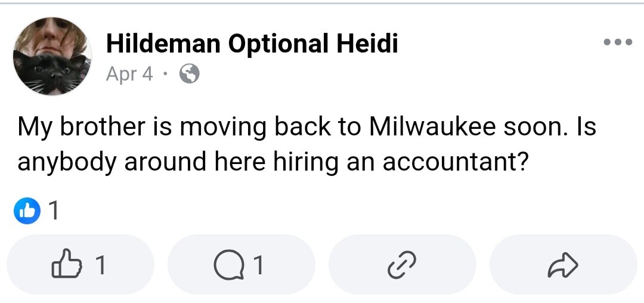This screenshot has width=644, height=303.
Task: Click the post text mentioning Milwaukee
Action: coord(306,127)
